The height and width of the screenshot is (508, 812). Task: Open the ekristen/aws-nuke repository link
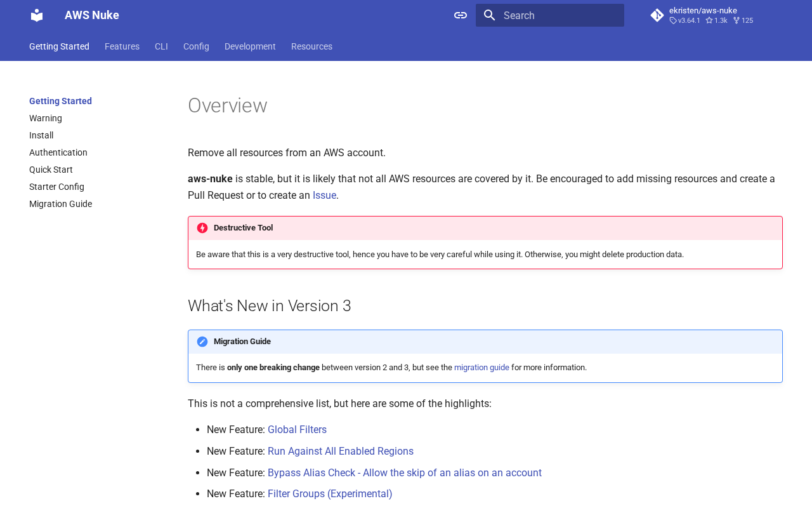(x=703, y=11)
